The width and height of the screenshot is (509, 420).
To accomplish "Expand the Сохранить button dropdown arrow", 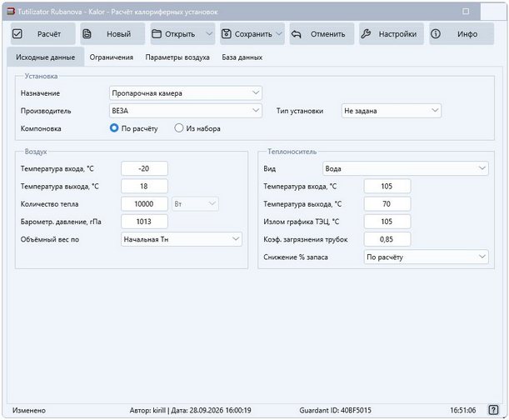I will point(279,33).
